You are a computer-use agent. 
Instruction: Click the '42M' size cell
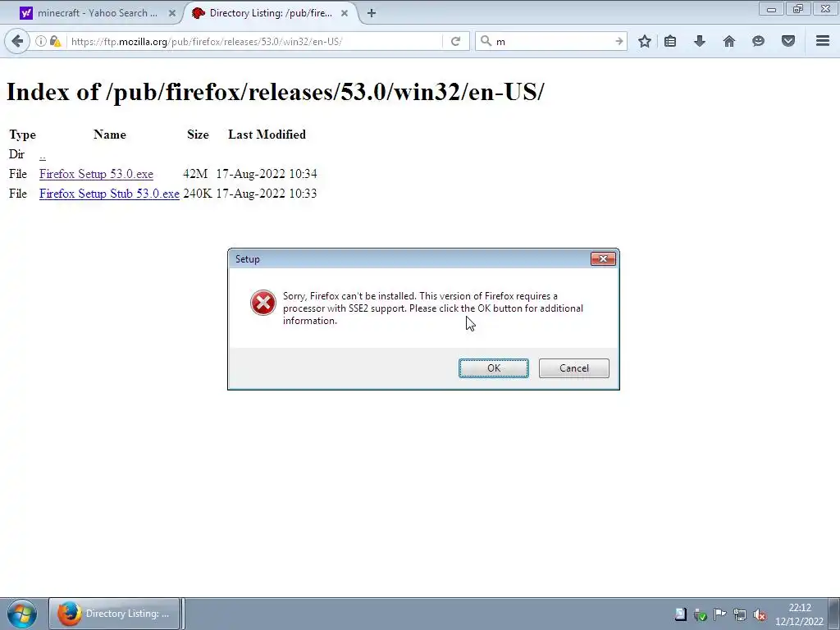coord(195,174)
